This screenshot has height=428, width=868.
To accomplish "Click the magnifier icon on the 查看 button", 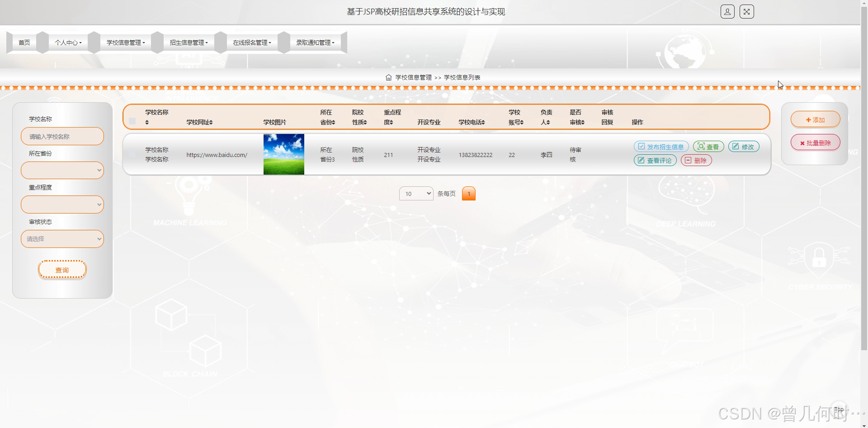I will (702, 146).
